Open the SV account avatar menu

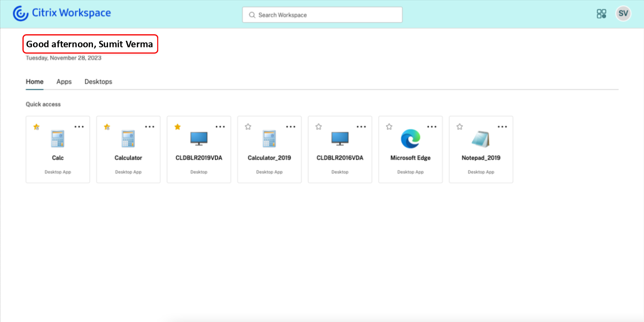coord(623,13)
